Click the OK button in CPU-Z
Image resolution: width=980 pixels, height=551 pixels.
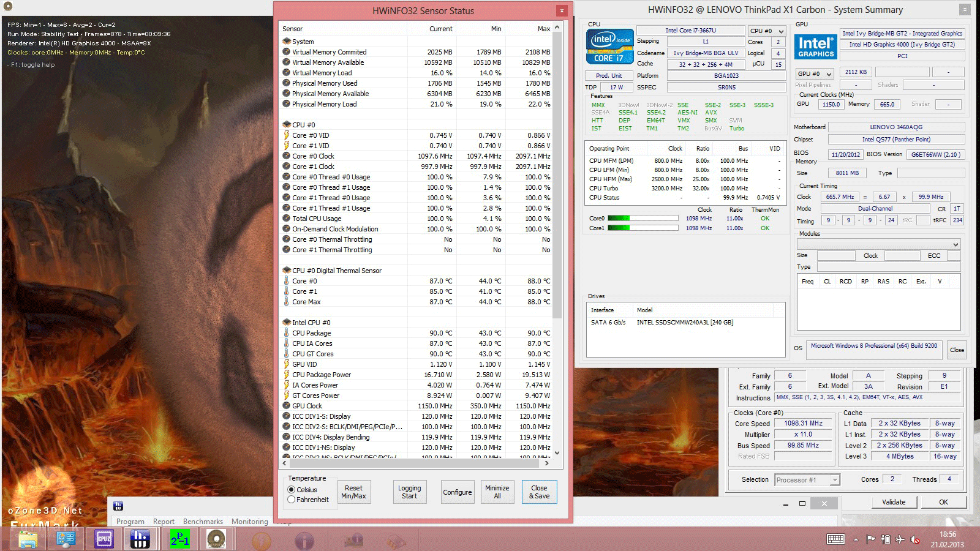pyautogui.click(x=944, y=502)
